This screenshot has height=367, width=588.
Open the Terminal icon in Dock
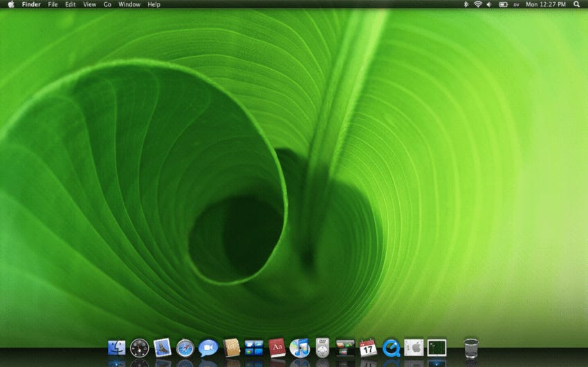pos(437,348)
